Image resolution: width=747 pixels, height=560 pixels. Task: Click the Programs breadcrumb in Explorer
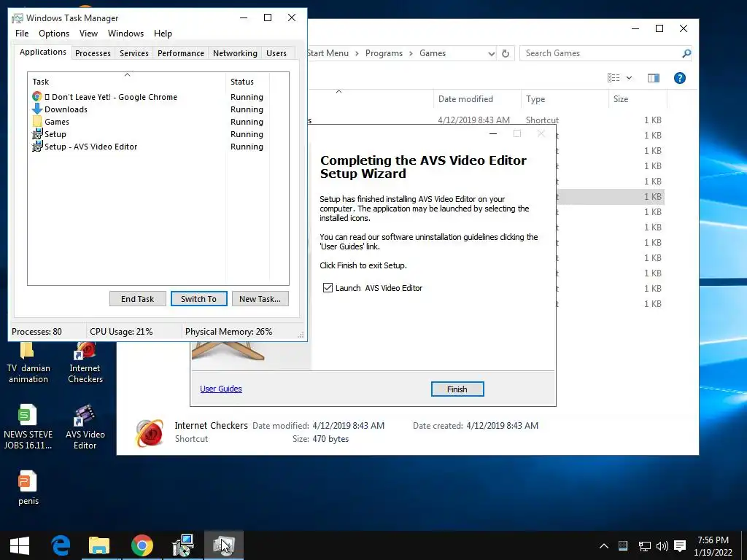pos(384,53)
